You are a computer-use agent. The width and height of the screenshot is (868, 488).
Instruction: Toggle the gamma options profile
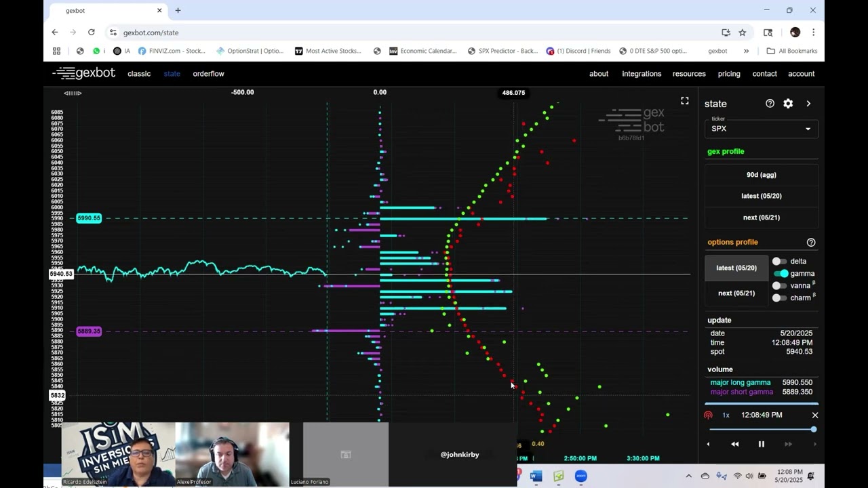tap(781, 273)
